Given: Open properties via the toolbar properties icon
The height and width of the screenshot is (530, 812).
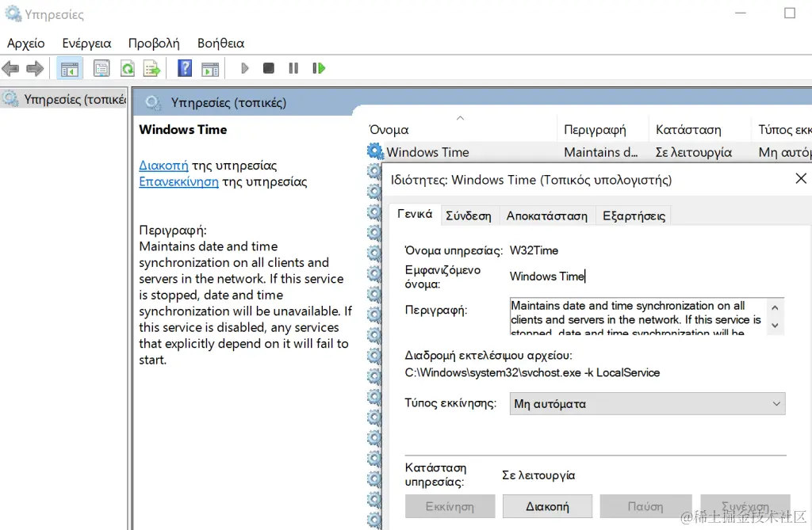Looking at the screenshot, I should [x=101, y=68].
